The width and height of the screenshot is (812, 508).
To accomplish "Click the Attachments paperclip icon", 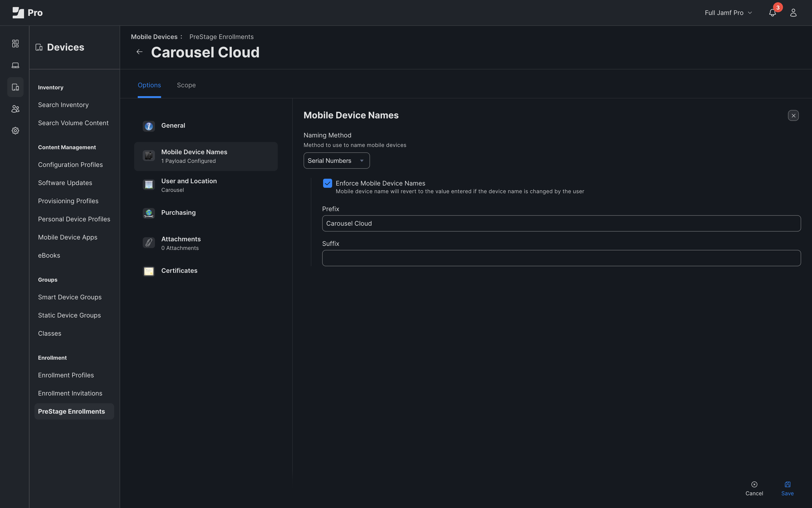I will point(149,243).
